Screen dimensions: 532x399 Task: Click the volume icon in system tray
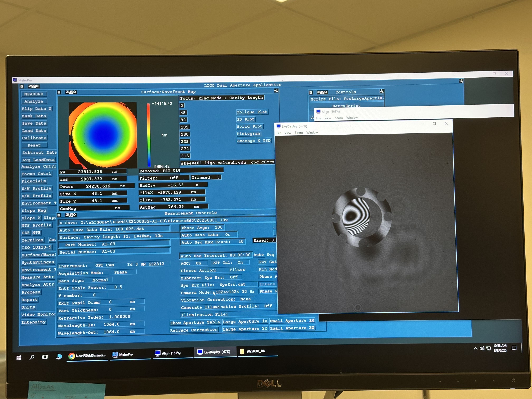tap(482, 348)
